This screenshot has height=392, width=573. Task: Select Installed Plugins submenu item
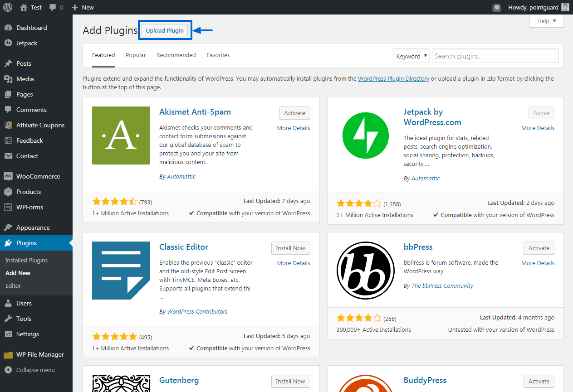[26, 260]
